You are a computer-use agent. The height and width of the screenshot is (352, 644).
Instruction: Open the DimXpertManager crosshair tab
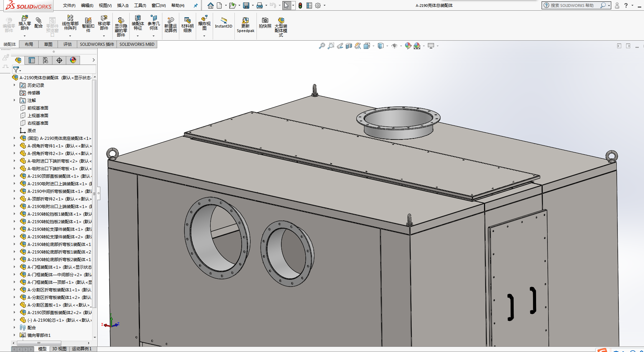coord(59,60)
